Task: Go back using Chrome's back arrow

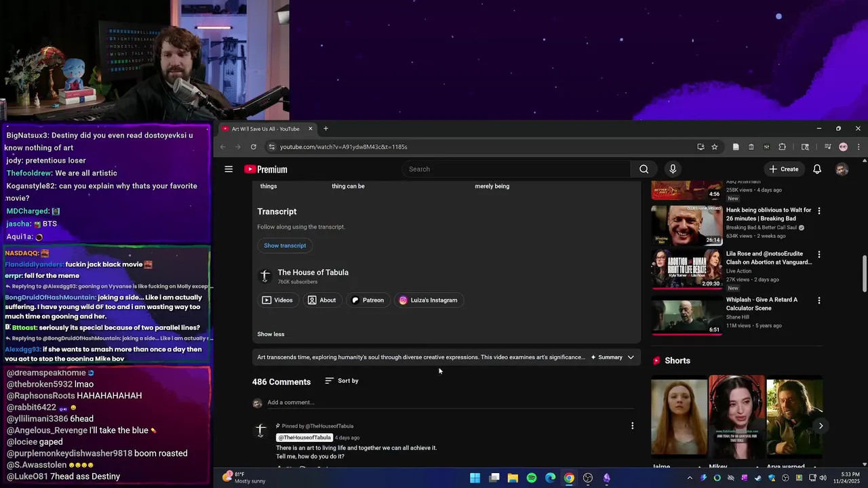Action: click(x=222, y=147)
